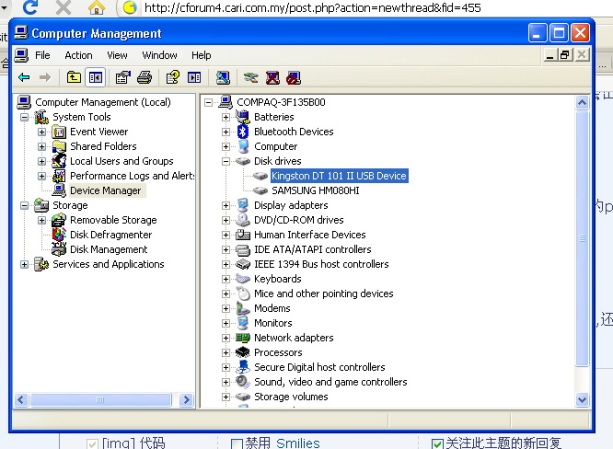Check the disable Smilies checkbox

pos(237,444)
